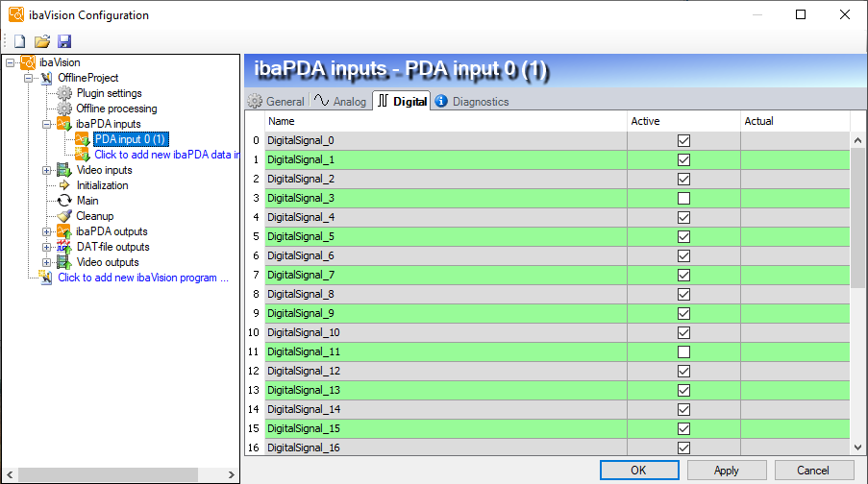Click the Cleanup broom icon in tree

pos(64,216)
